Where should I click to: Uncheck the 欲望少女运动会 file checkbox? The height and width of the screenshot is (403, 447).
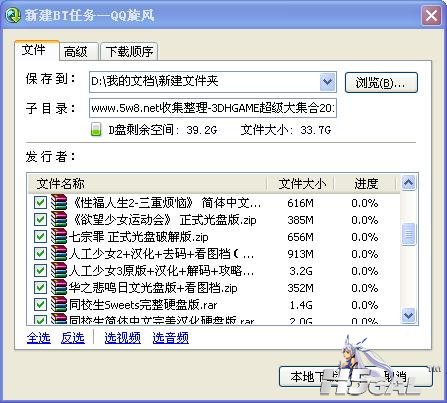pos(40,219)
